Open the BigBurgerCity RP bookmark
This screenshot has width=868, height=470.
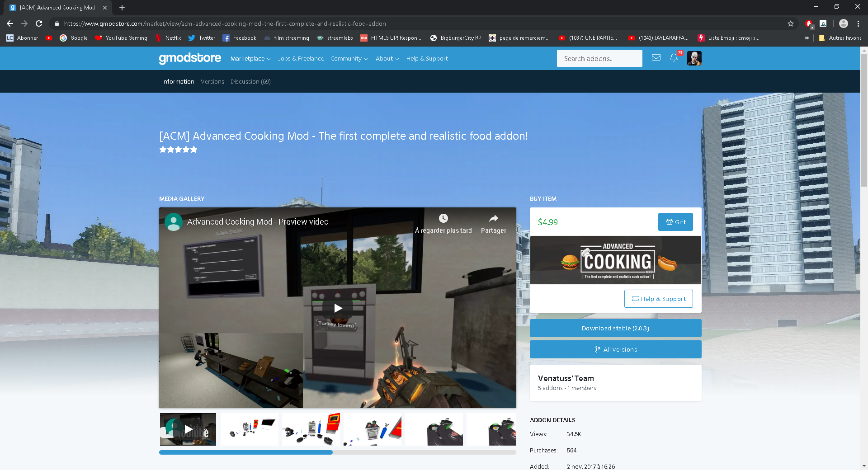456,38
